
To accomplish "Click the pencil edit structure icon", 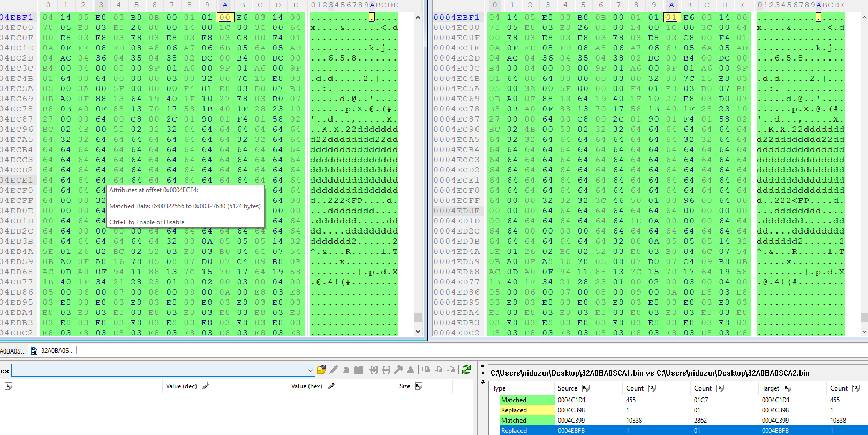I will click(x=334, y=370).
